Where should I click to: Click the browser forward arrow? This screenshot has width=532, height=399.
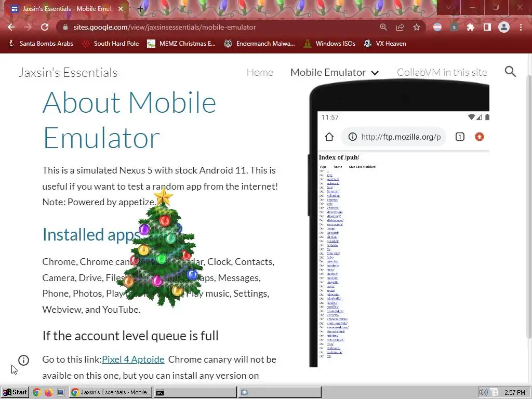28,27
